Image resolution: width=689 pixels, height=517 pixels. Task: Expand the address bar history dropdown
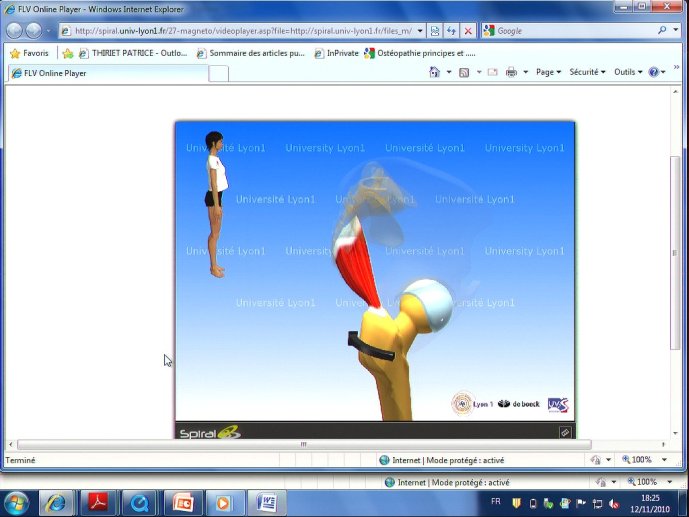[420, 31]
